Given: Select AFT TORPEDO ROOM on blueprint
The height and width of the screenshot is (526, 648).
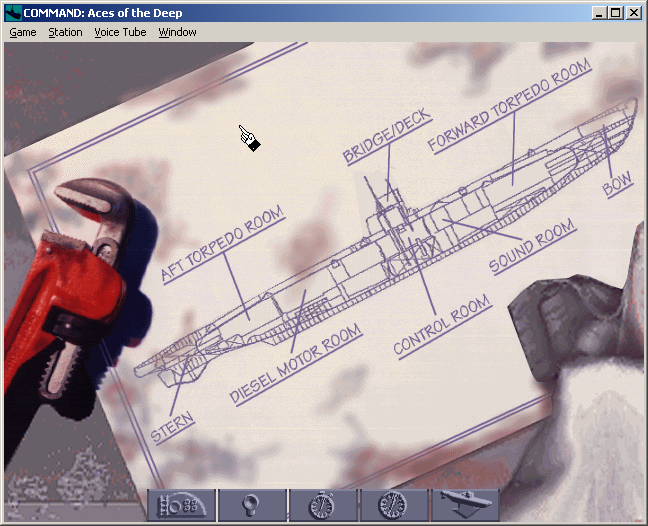Looking at the screenshot, I should point(223,244).
